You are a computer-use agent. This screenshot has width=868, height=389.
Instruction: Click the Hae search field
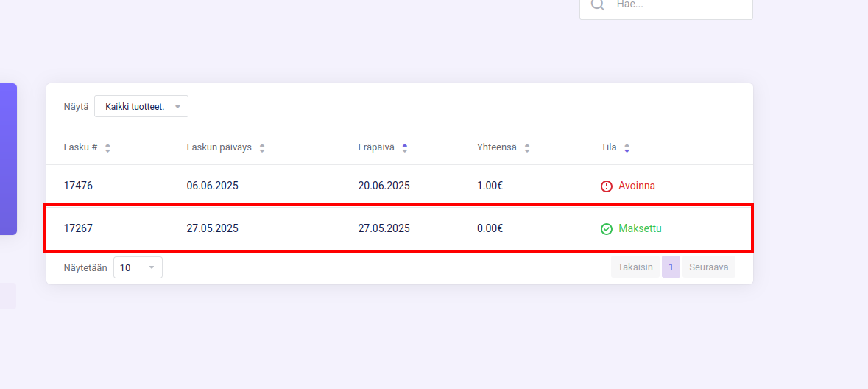pos(666,6)
